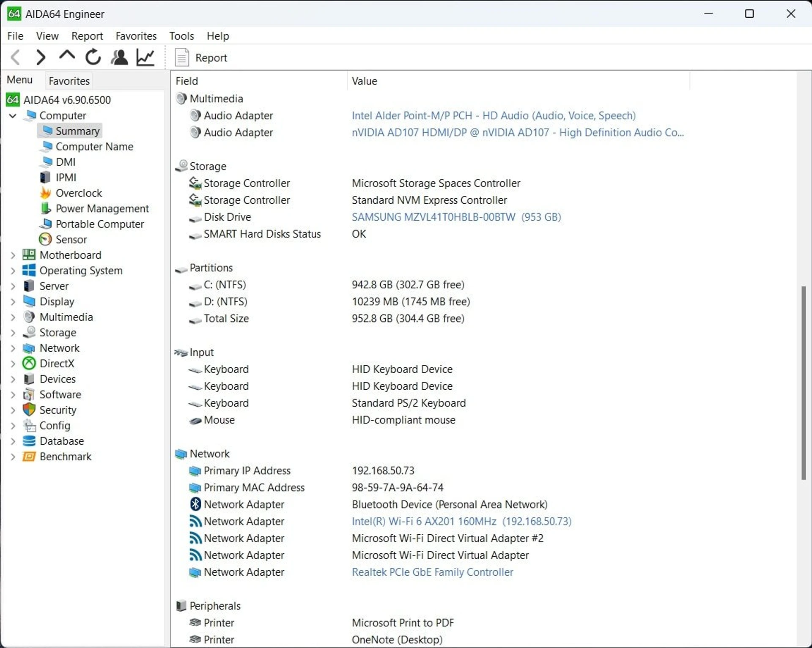Open the chart graph toolbar icon
The image size is (812, 648).
145,57
